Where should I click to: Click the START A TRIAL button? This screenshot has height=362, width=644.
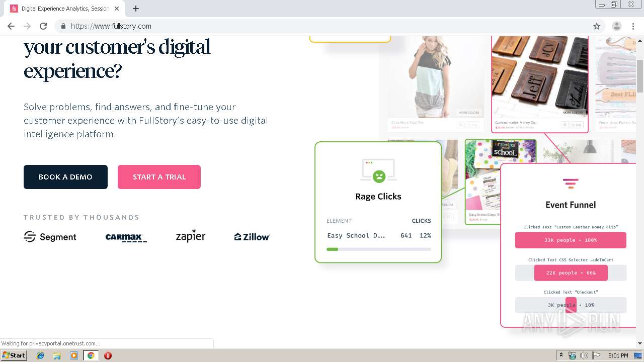pyautogui.click(x=159, y=177)
